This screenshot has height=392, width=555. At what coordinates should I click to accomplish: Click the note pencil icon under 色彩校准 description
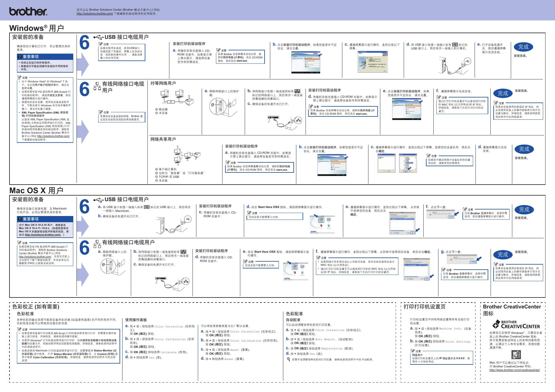(x=20, y=329)
